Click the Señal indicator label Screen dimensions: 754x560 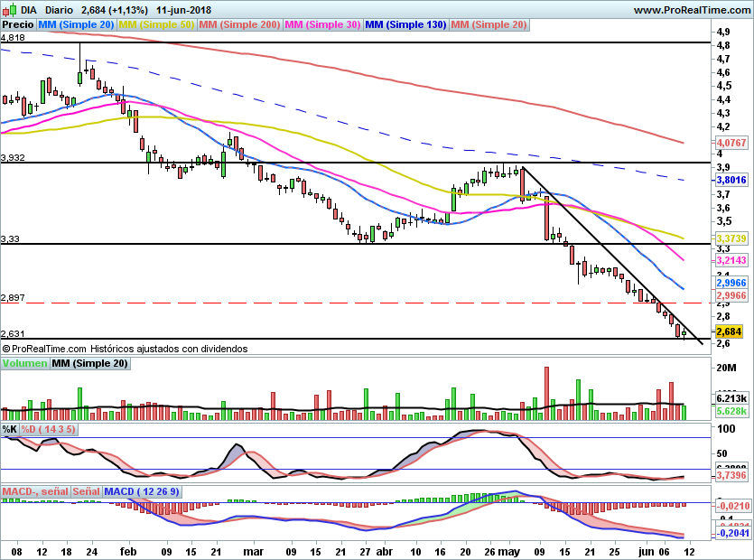(87, 491)
